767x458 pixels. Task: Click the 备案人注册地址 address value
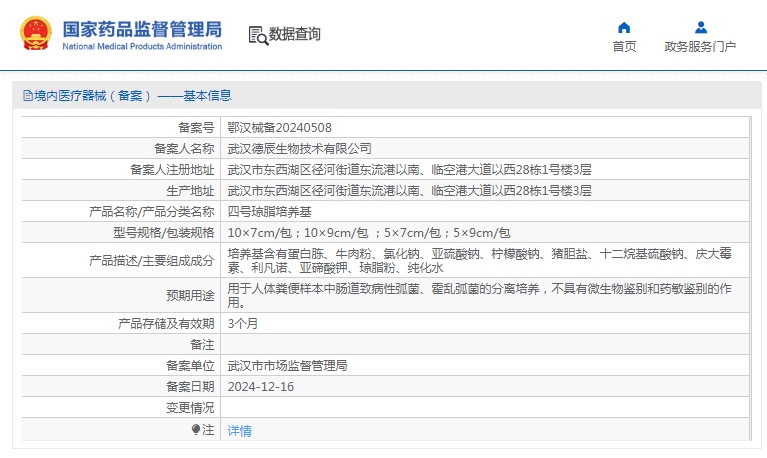pyautogui.click(x=409, y=170)
